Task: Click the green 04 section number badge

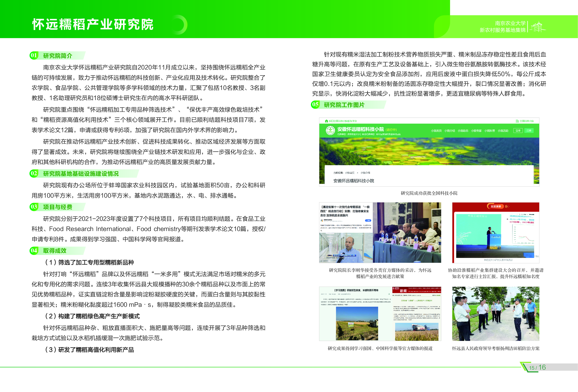Action: pos(34,250)
